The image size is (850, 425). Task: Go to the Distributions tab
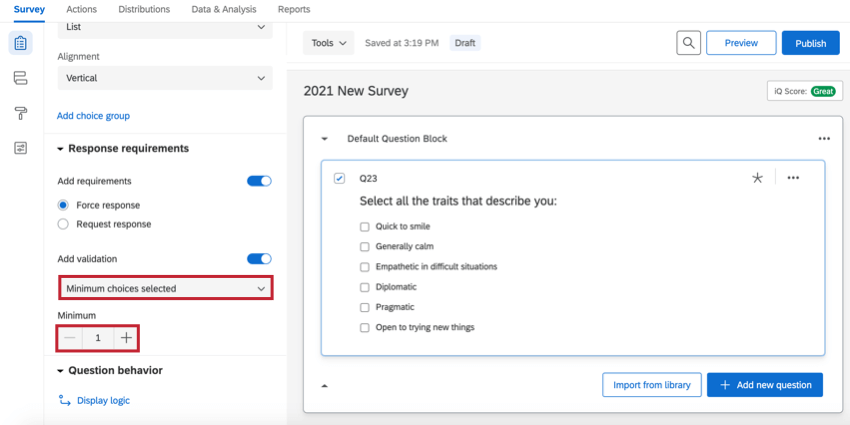click(144, 9)
